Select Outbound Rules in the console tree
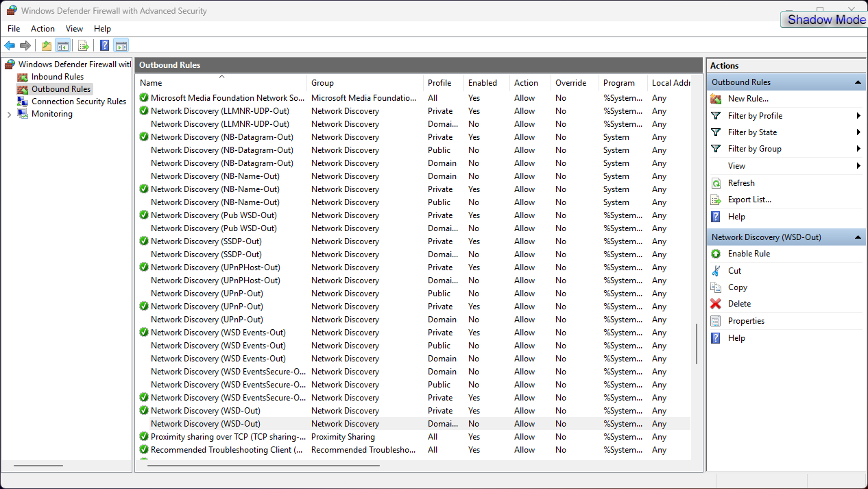This screenshot has height=489, width=868. click(x=61, y=89)
